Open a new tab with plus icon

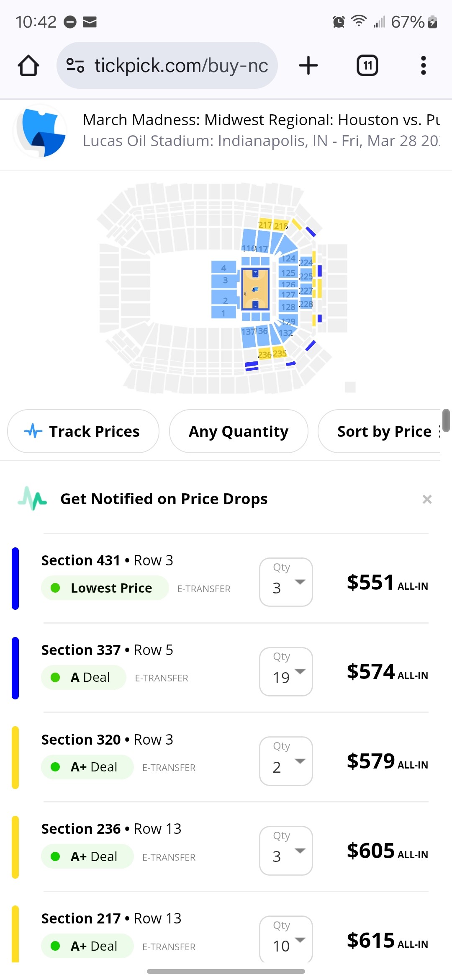[308, 66]
